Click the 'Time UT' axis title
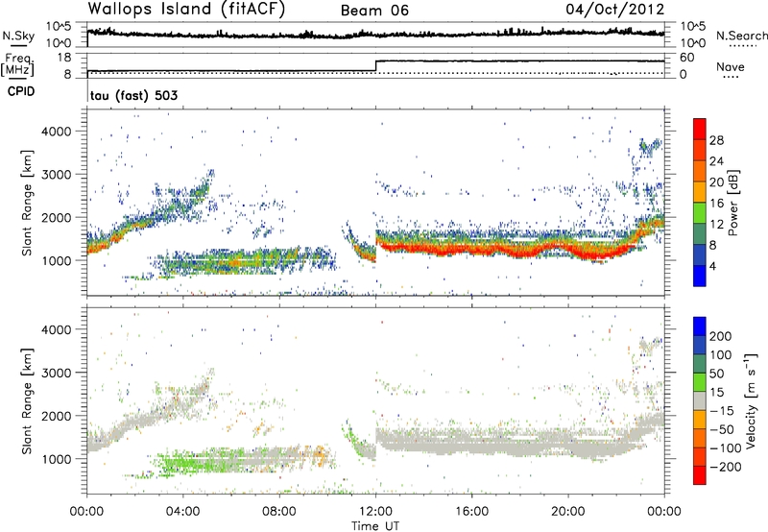The width and height of the screenshot is (768, 532). (x=375, y=525)
